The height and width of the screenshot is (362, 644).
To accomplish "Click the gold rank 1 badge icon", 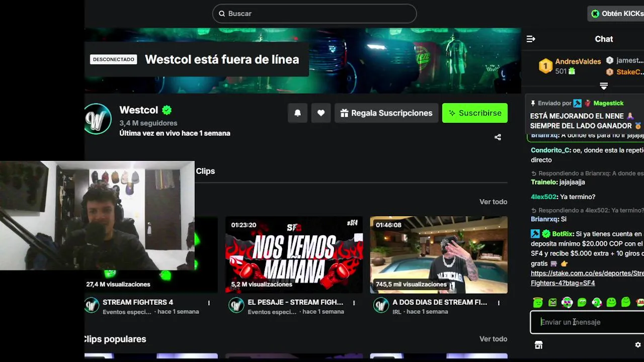I will point(545,66).
